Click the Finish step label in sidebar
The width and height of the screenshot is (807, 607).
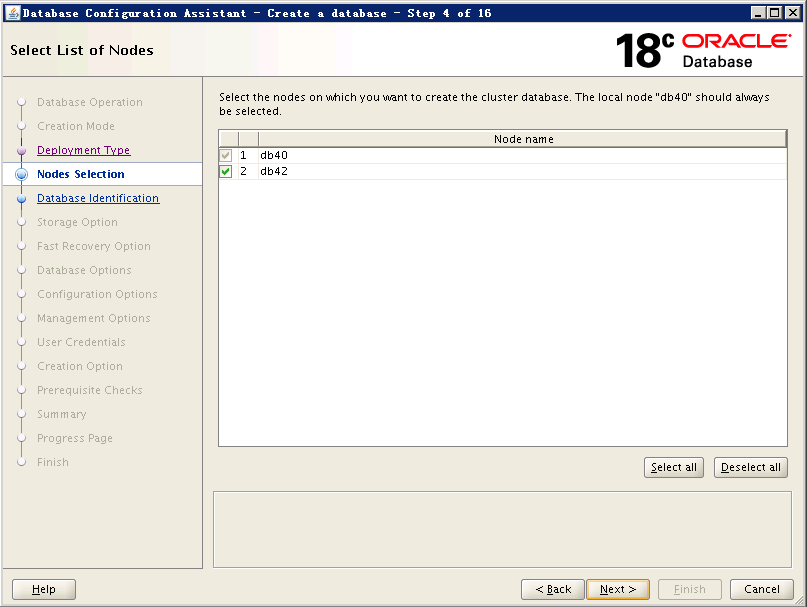(52, 462)
